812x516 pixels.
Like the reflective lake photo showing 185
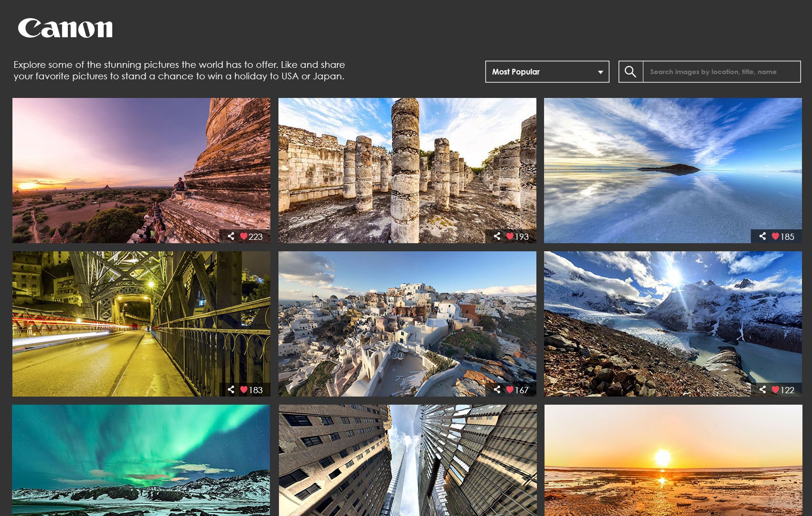pyautogui.click(x=775, y=236)
